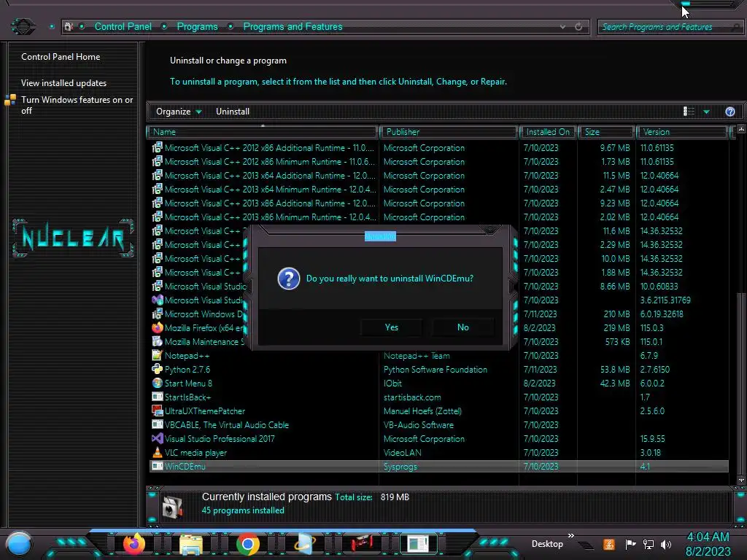The width and height of the screenshot is (747, 560).
Task: Select the IObit publisher cell
Action: tap(392, 383)
